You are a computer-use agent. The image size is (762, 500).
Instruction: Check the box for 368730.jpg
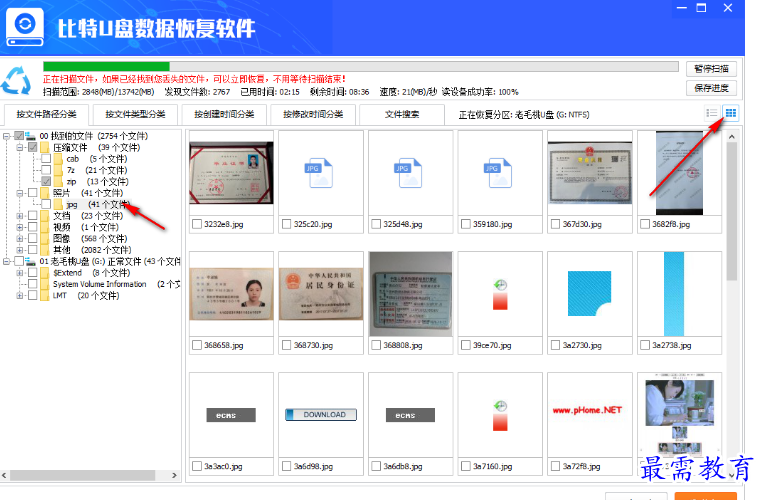286,345
